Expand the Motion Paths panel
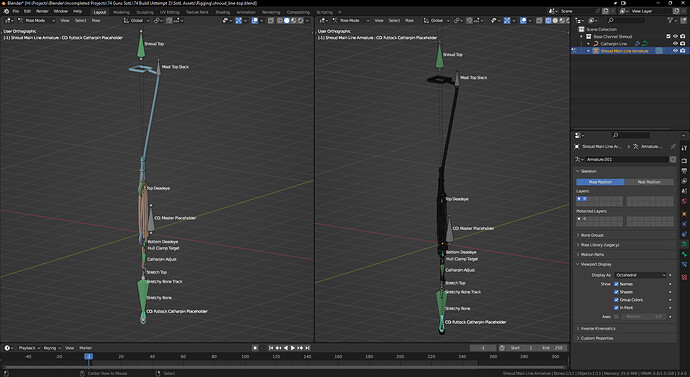The height and width of the screenshot is (377, 690). [592, 254]
